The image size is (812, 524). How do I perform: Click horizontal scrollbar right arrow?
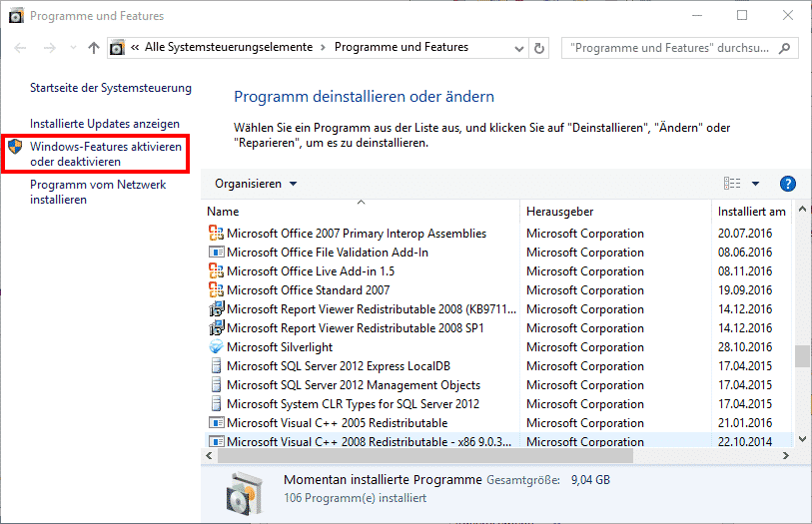(x=786, y=456)
